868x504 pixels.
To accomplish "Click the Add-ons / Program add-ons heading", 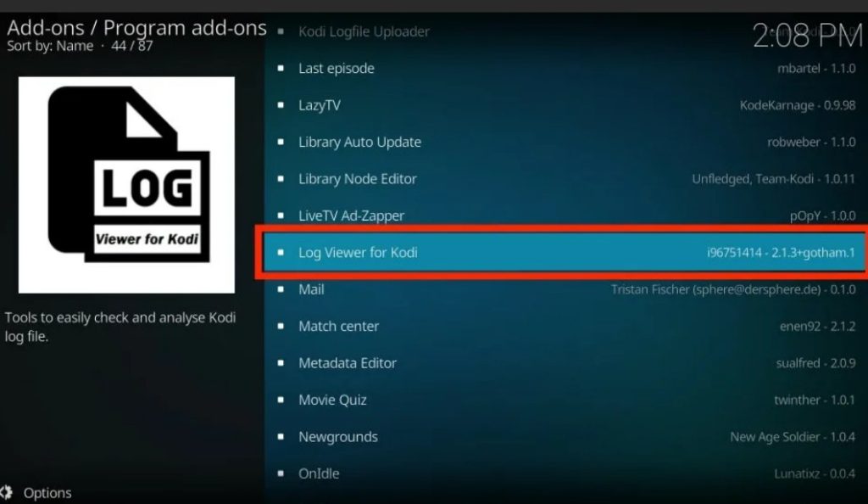I will [136, 28].
